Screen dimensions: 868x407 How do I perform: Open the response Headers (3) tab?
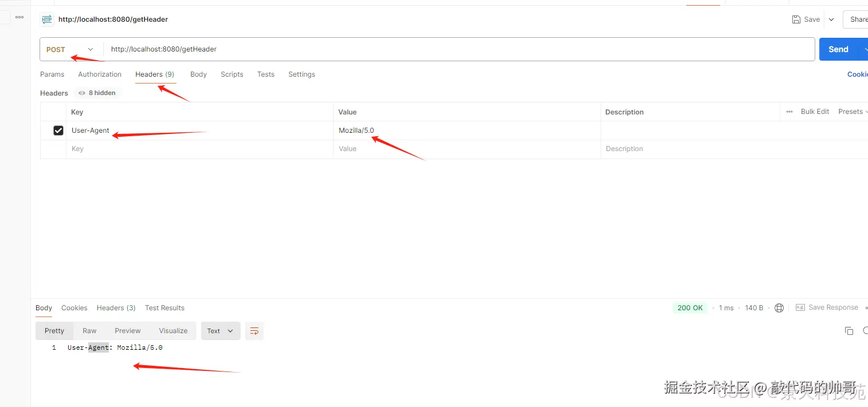click(x=116, y=308)
